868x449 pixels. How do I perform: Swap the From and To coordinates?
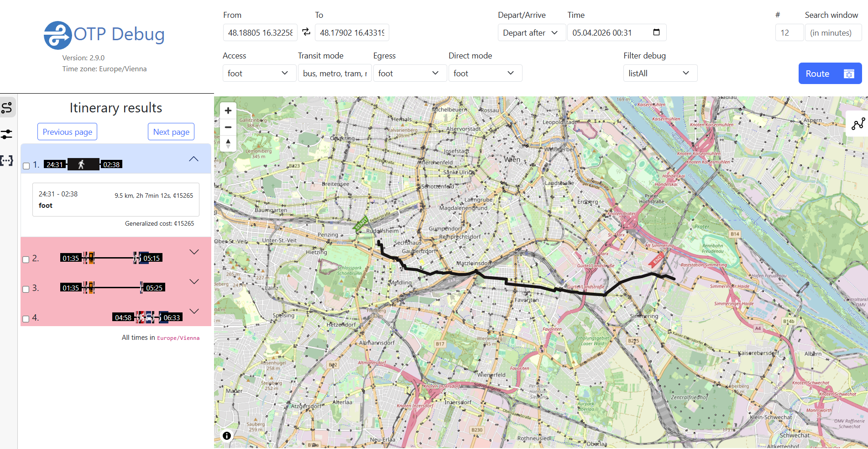(306, 32)
